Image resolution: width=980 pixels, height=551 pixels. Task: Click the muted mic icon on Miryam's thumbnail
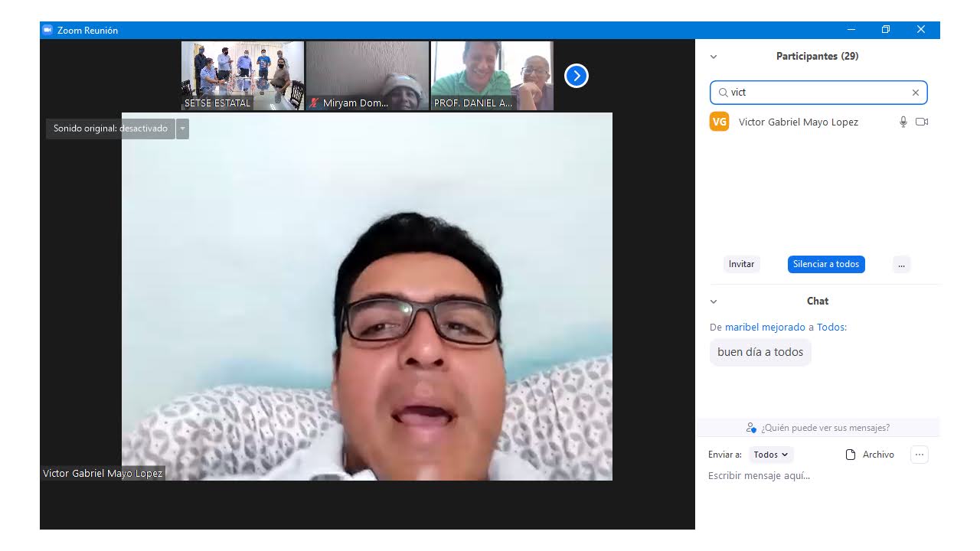click(315, 103)
